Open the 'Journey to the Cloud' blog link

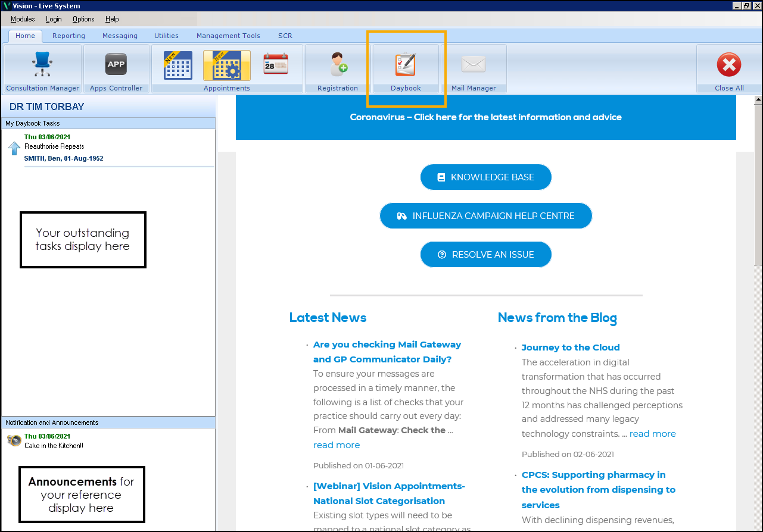(570, 348)
